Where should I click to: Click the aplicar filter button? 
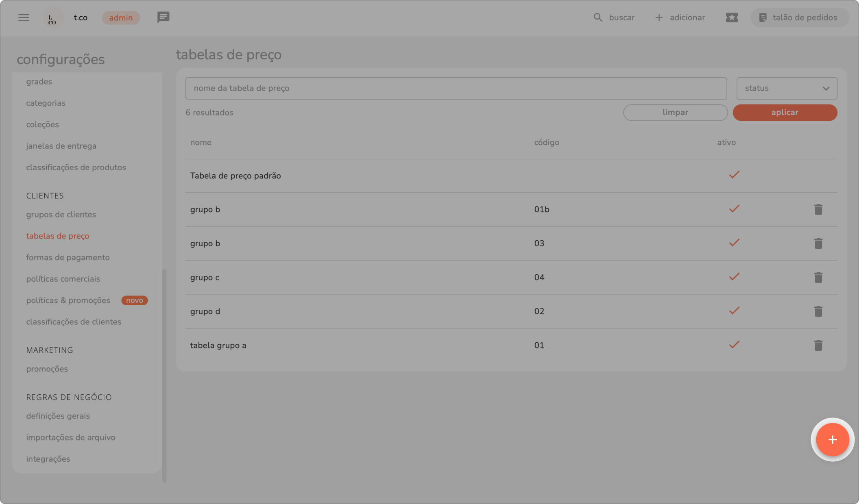tap(785, 113)
